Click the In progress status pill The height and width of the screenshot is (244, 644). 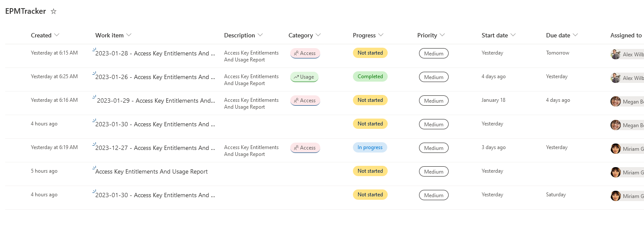point(370,147)
